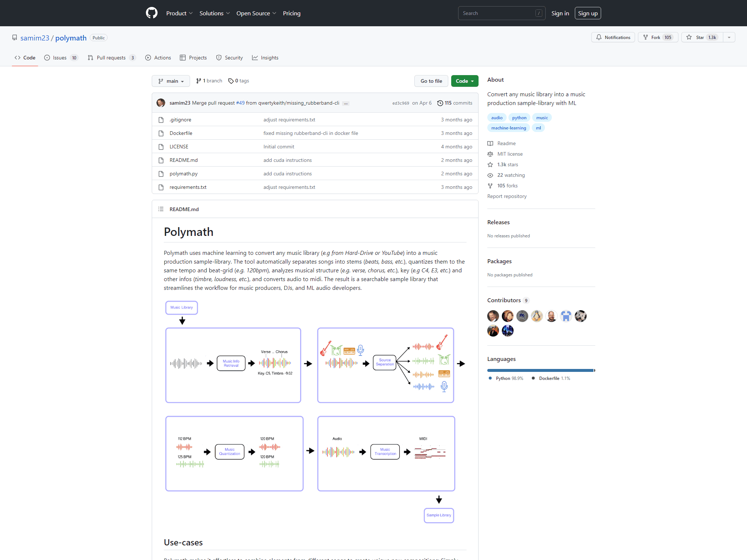Open the Actions tab

click(158, 58)
